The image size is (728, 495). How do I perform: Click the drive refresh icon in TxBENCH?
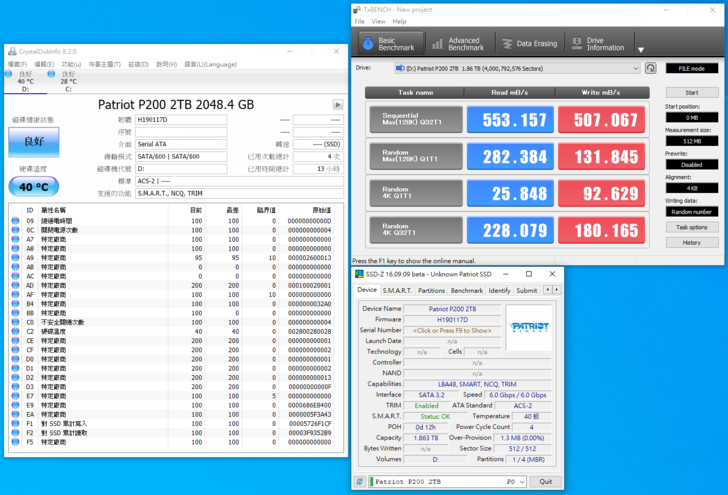[651, 68]
